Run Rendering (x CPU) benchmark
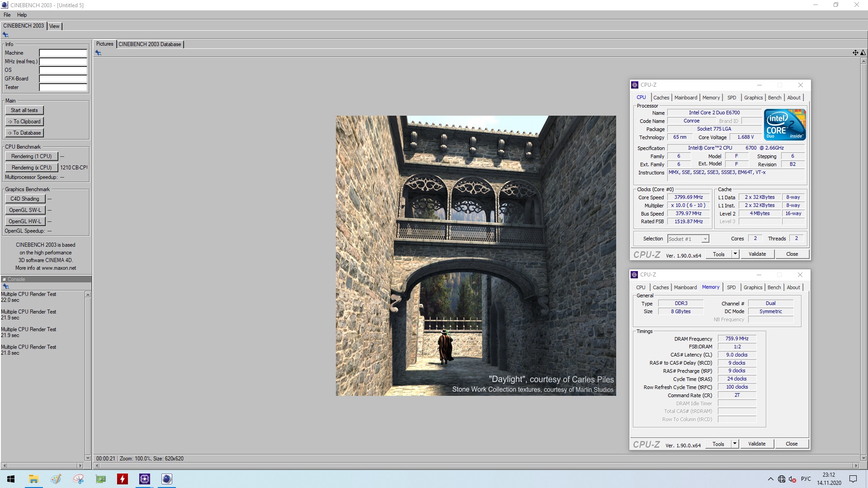 point(32,168)
